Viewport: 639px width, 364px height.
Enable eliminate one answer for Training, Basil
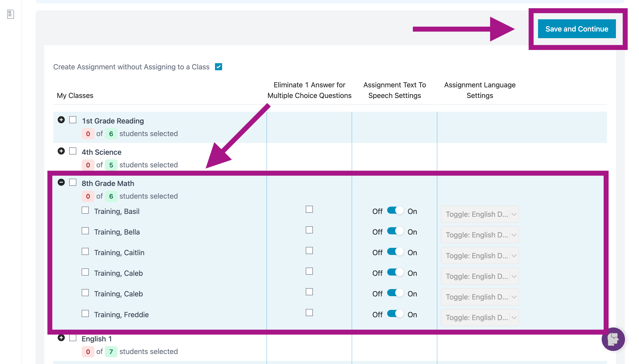(309, 209)
